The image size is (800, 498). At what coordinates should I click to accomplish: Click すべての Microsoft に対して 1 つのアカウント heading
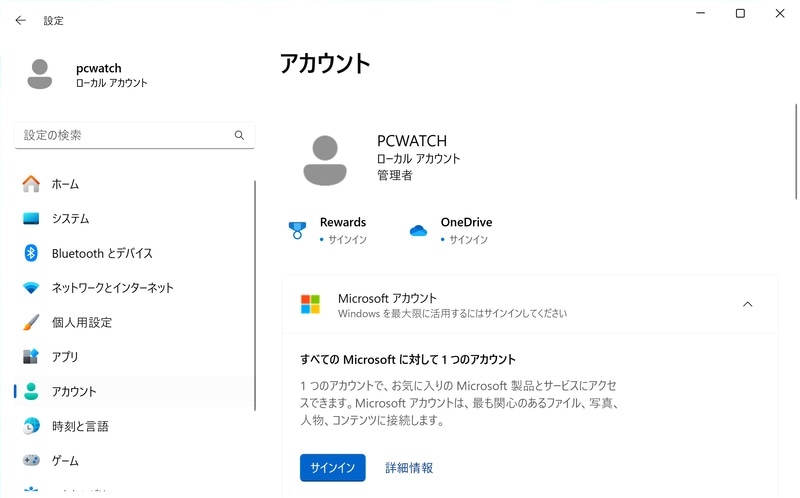408,360
